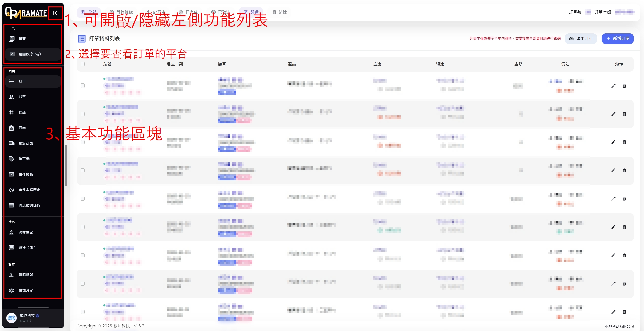Open the 顧客 customers page
Viewport: 644px width, 331px height.
point(22,97)
